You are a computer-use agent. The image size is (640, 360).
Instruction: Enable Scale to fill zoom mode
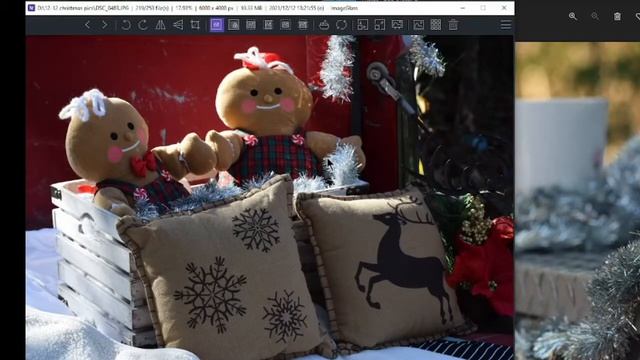click(x=303, y=25)
